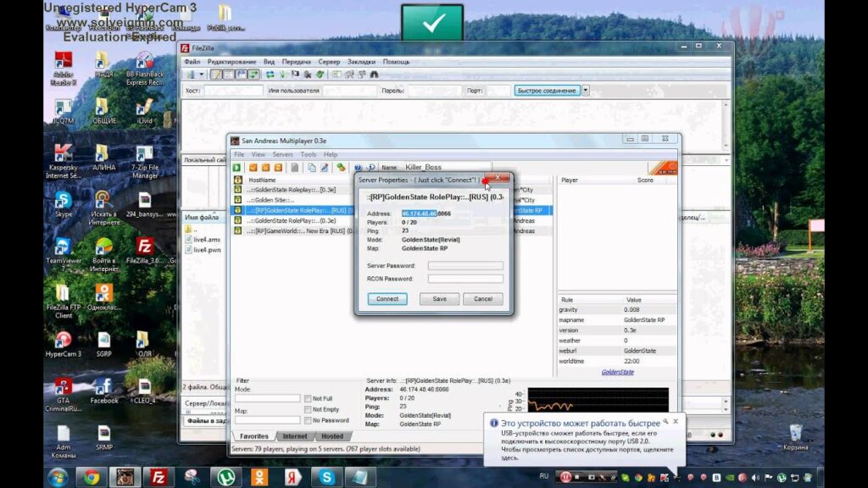Dismiss USB device notification balloon
The width and height of the screenshot is (868, 488).
click(x=676, y=422)
